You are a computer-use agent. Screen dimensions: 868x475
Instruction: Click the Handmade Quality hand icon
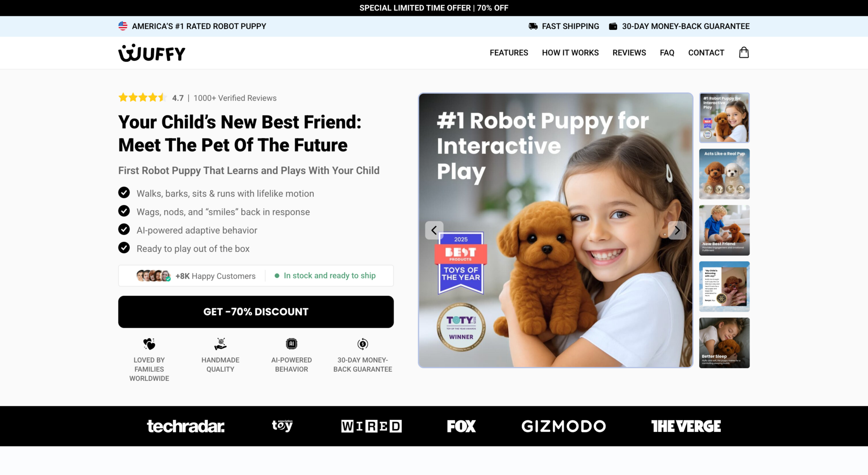click(x=220, y=344)
